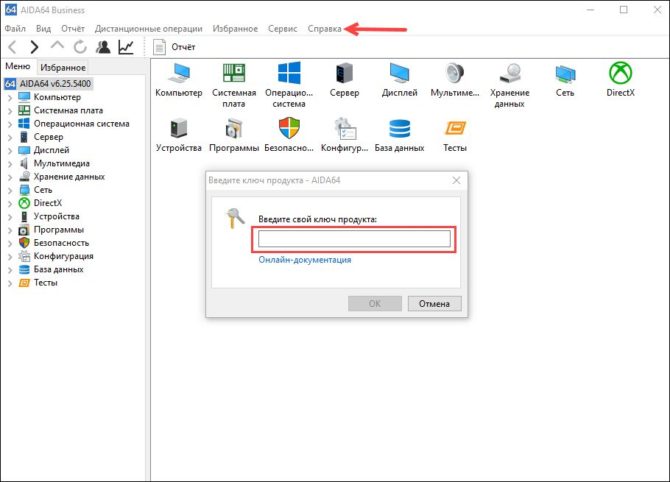Image resolution: width=670 pixels, height=482 pixels.
Task: Open the Мультимедиа speaker icon in main panel
Action: coord(455,73)
